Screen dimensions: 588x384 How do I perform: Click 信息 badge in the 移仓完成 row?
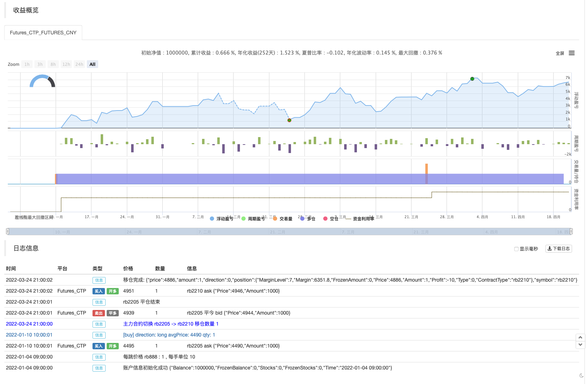point(99,280)
